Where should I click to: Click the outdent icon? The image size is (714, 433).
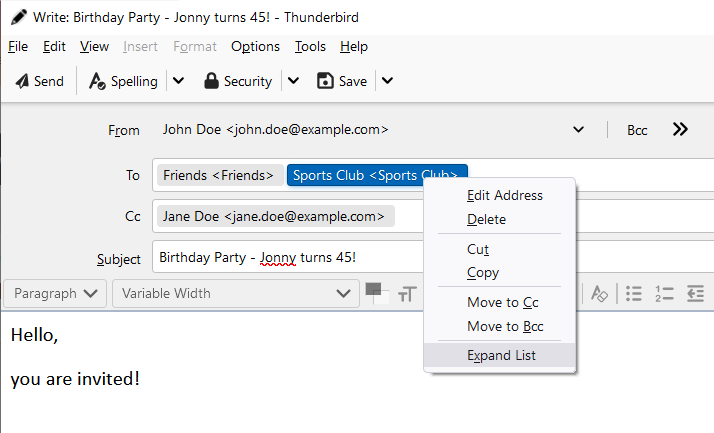pyautogui.click(x=695, y=294)
